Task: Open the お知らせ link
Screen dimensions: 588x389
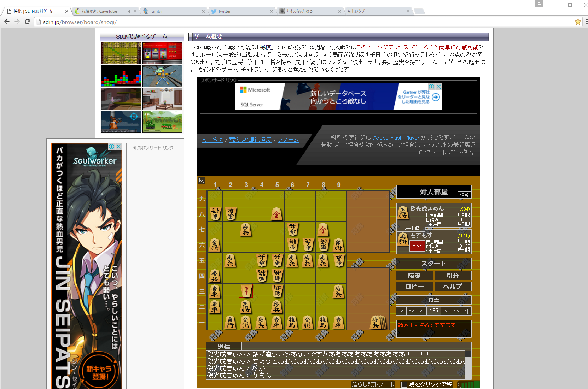Action: 212,140
